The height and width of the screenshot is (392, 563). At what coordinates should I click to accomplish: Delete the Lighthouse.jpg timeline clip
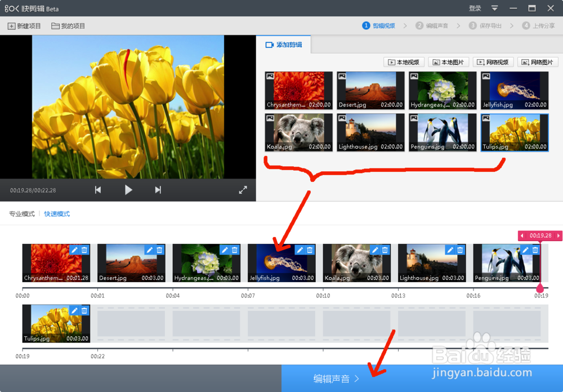tap(460, 250)
